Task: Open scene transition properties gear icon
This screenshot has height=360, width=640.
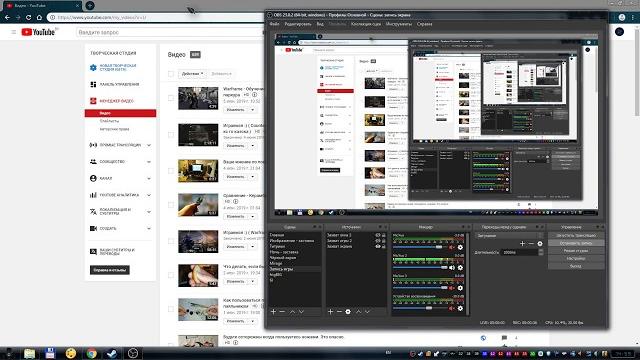Action: pos(540,244)
